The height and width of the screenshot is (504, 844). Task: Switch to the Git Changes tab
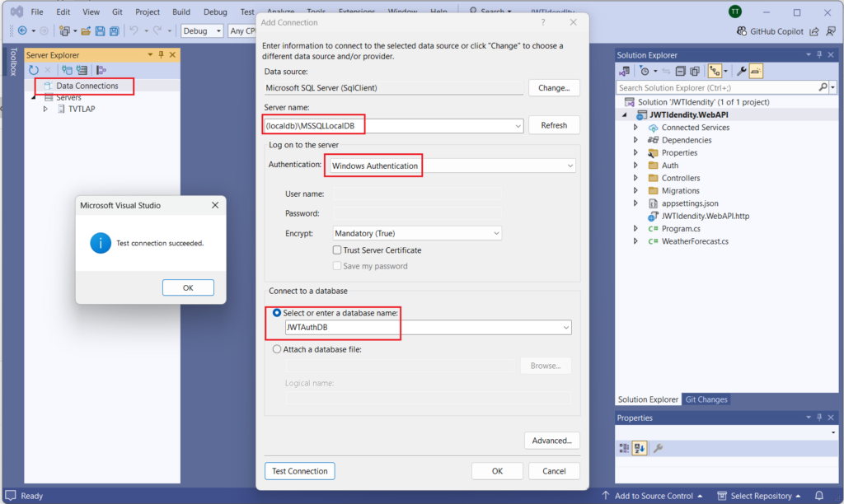(x=706, y=399)
